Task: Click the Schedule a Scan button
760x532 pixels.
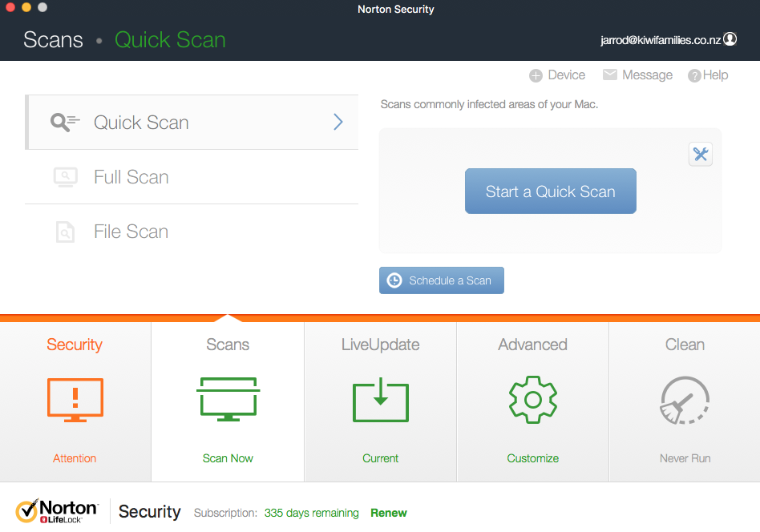Action: point(441,280)
